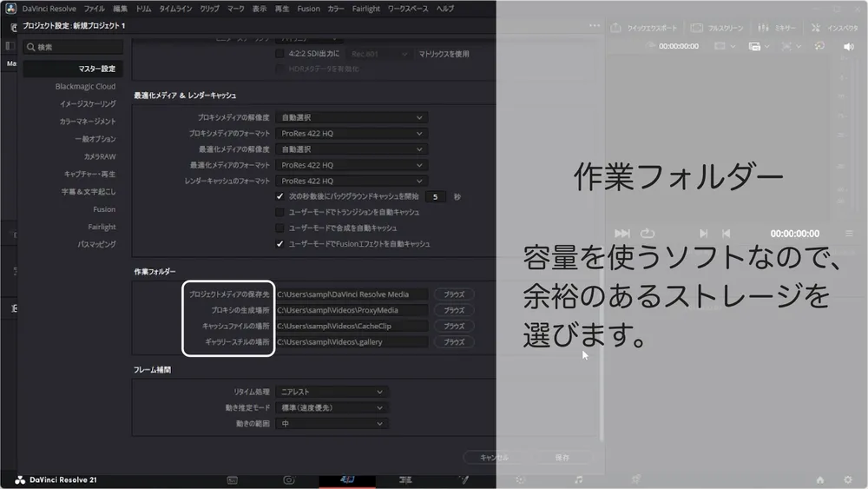Screen dimensions: 868x489
Task: Click the magnifier icon in the search box
Action: click(31, 47)
